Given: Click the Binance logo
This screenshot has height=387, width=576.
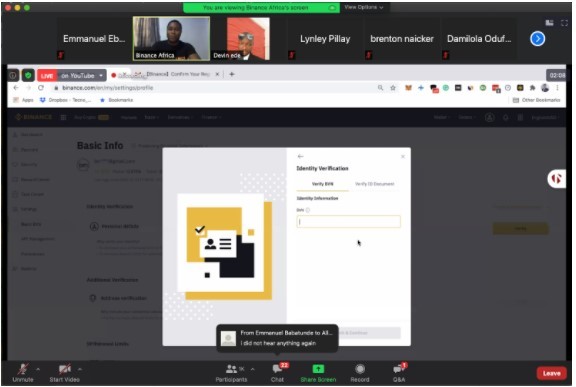Looking at the screenshot, I should pyautogui.click(x=34, y=117).
